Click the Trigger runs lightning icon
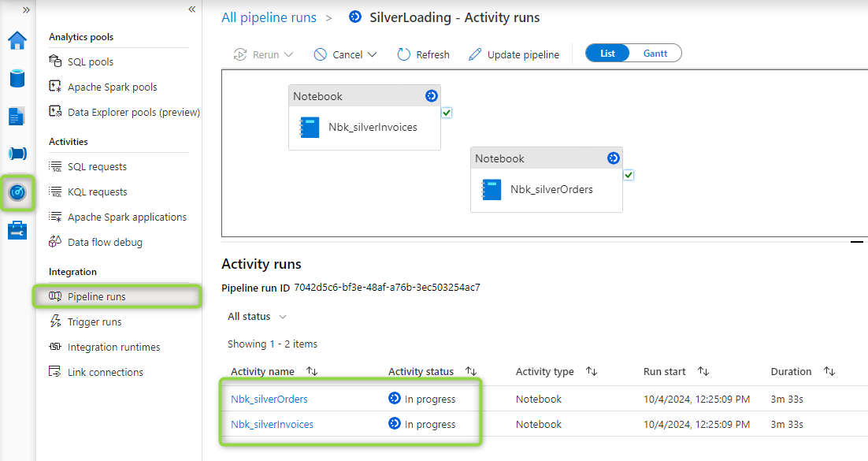The image size is (868, 461). (55, 321)
